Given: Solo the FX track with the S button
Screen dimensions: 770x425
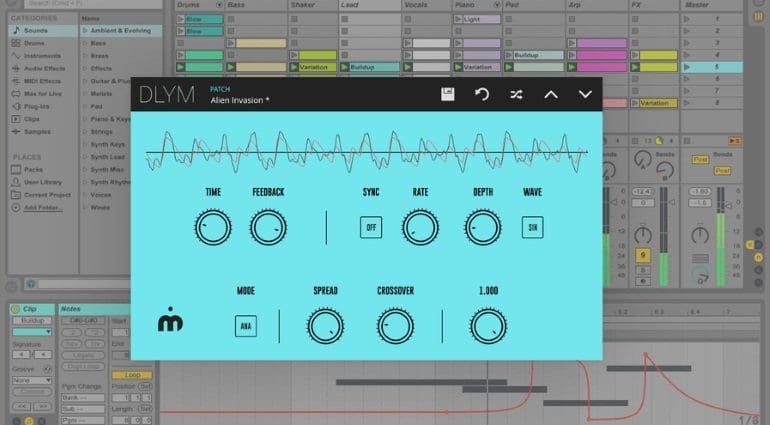Looking at the screenshot, I should [643, 271].
